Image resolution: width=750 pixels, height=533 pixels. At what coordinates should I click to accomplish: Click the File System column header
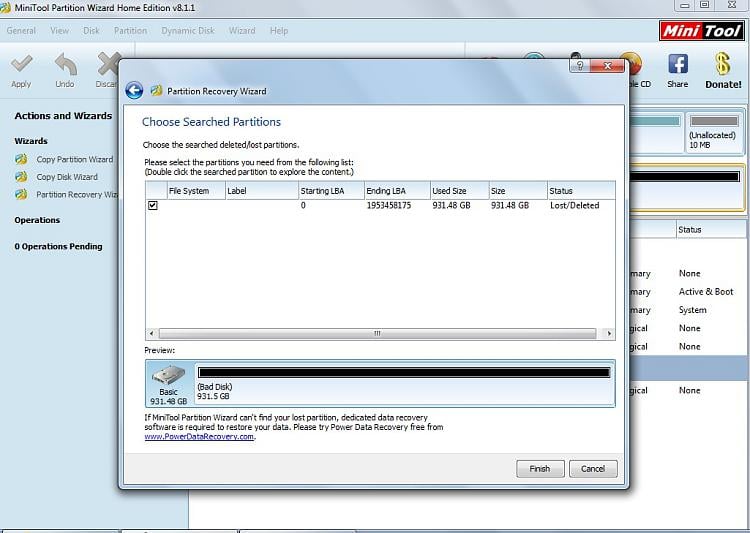pos(196,191)
